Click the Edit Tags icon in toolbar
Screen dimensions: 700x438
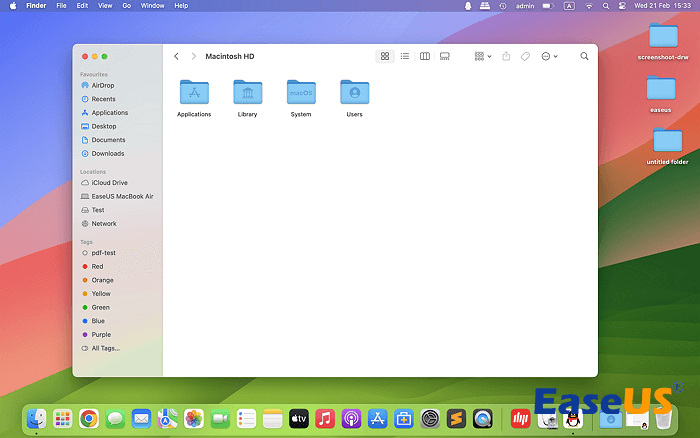(525, 57)
